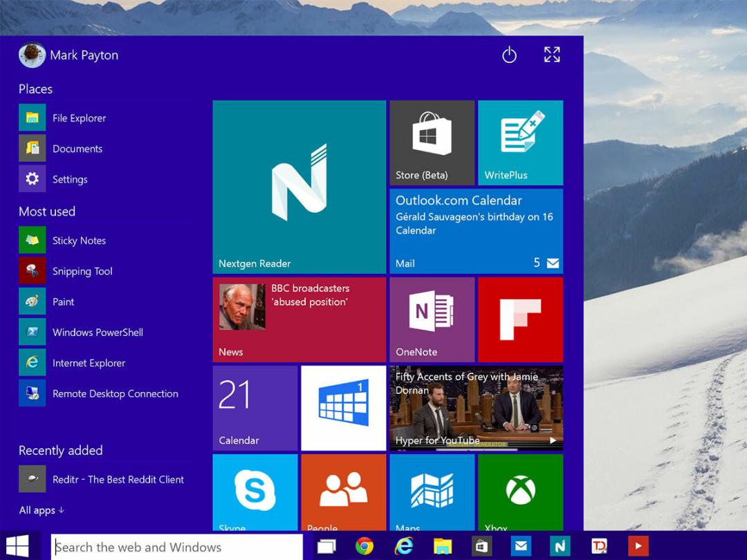Open the Xbox tile
Image resolution: width=747 pixels, height=560 pixels.
click(520, 492)
